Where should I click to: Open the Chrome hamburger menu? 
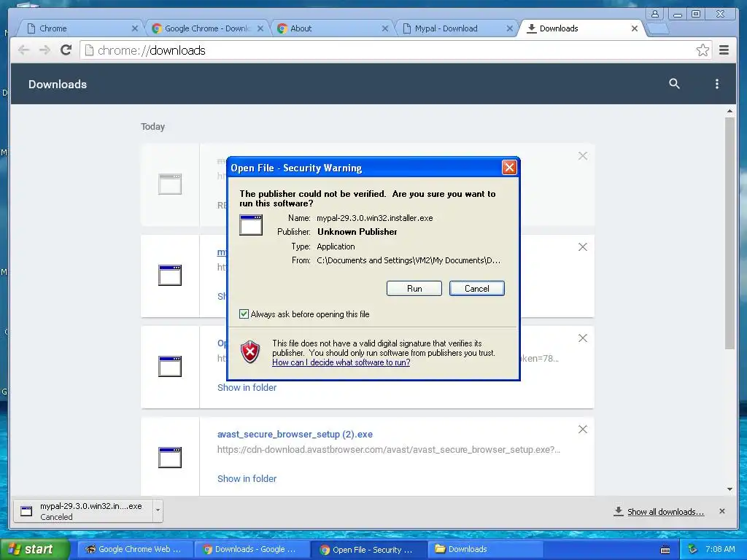[x=724, y=50]
